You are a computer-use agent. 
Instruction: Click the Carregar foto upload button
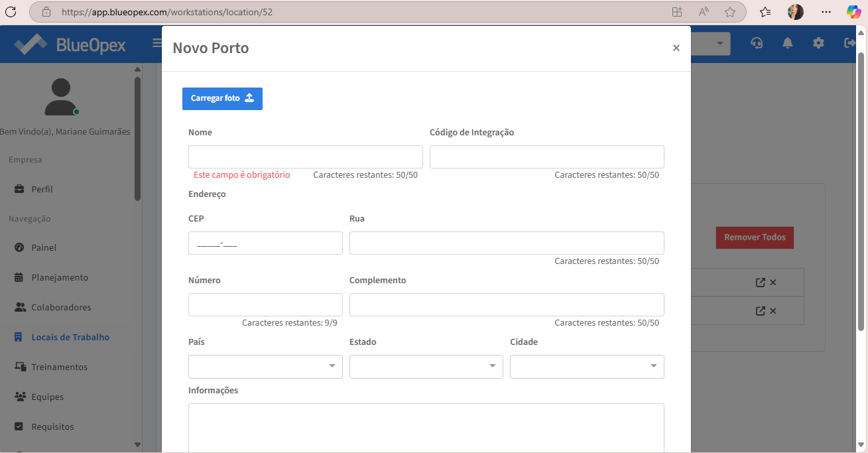[222, 99]
